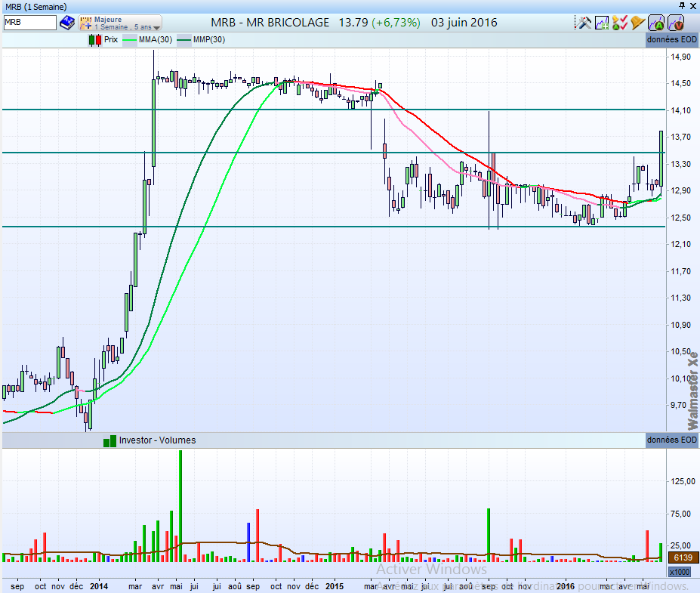The image size is (700, 593).
Task: Click the green A chart button
Action: tap(657, 23)
